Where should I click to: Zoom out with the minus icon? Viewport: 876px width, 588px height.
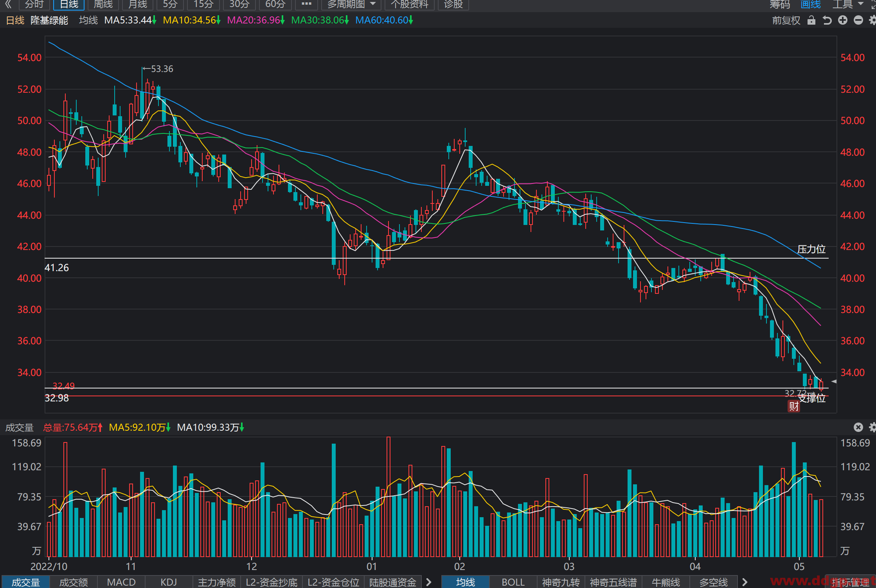click(x=858, y=20)
